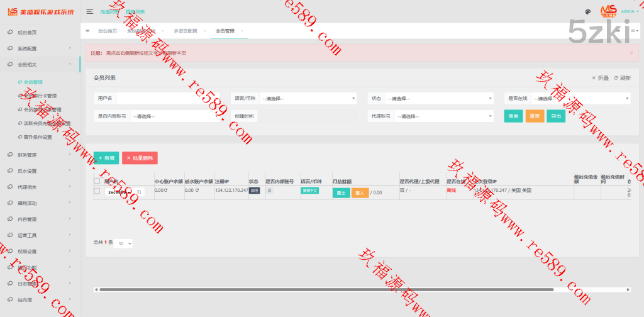The height and width of the screenshot is (317, 644).
Task: Open the 是否内部账号 filter dropdown
Action: click(x=175, y=116)
